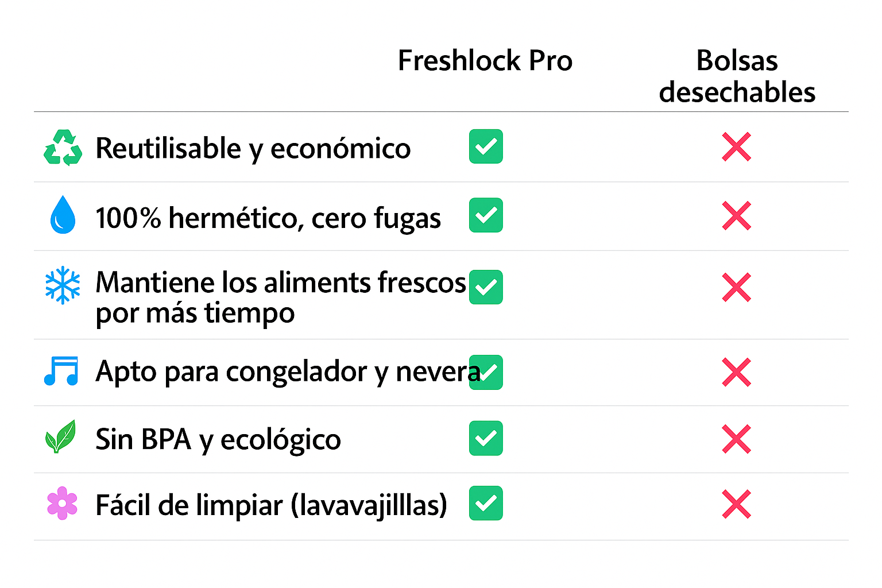Toggle the 100% hermético green checkbox

point(486,215)
